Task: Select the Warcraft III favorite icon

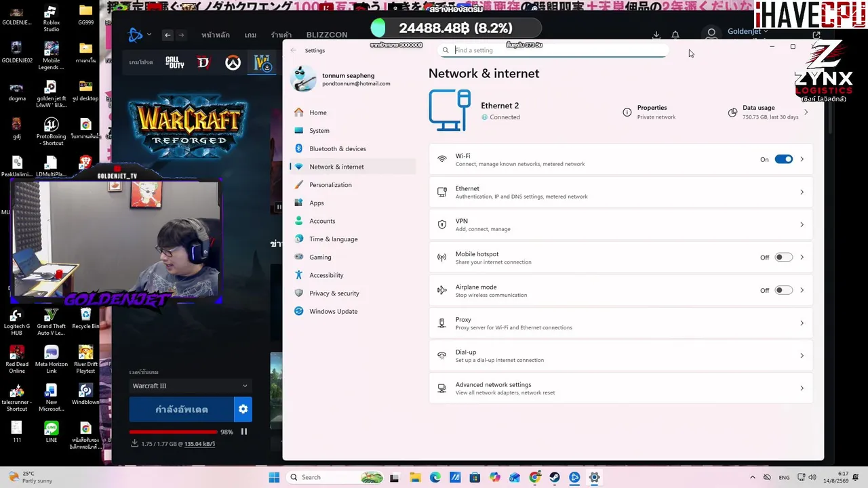Action: tap(262, 63)
